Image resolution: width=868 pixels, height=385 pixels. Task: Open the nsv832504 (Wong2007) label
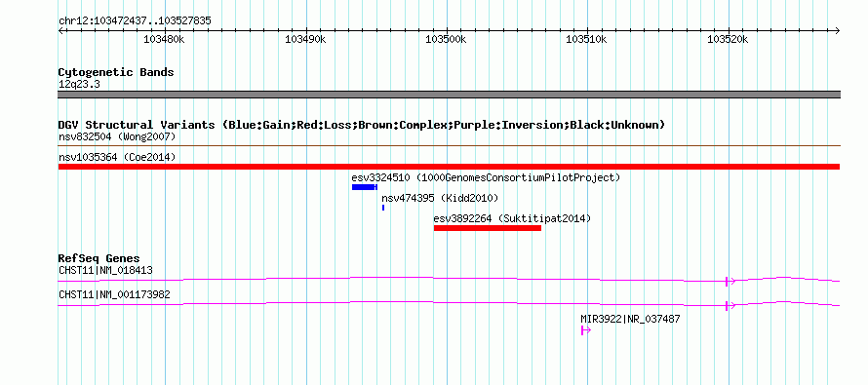click(x=117, y=136)
